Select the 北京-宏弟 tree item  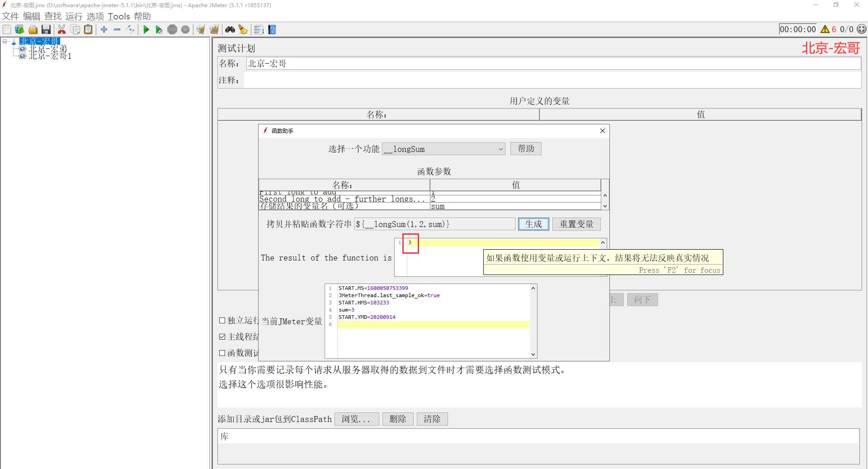pos(48,48)
